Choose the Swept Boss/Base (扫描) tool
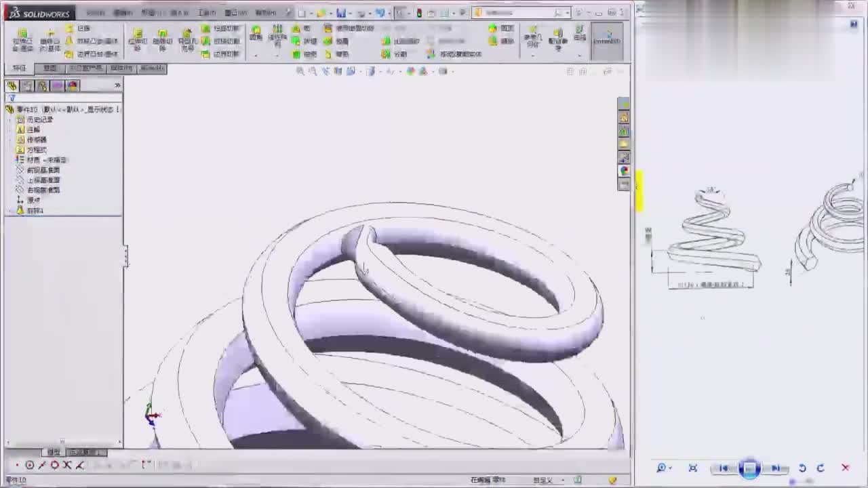This screenshot has height=488, width=868. pos(78,28)
